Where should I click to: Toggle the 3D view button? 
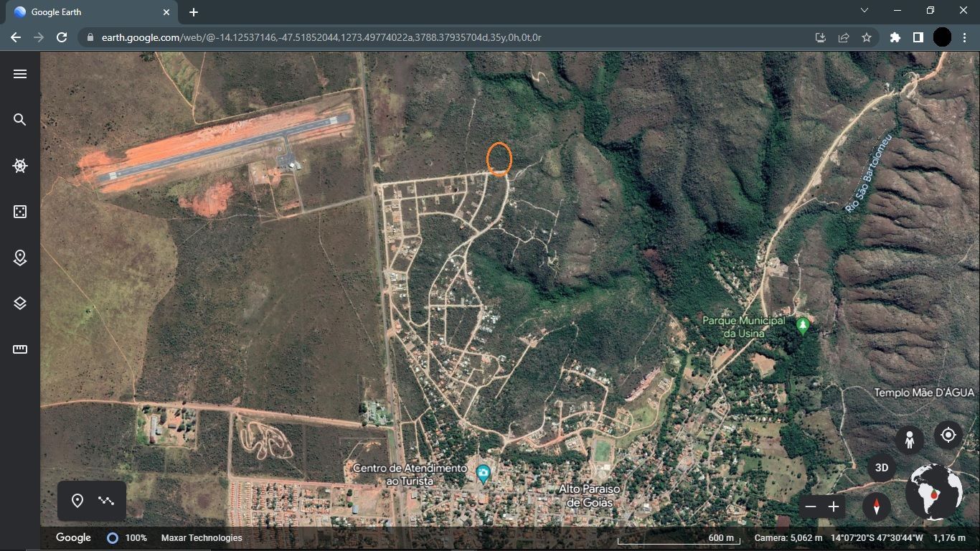pyautogui.click(x=882, y=468)
